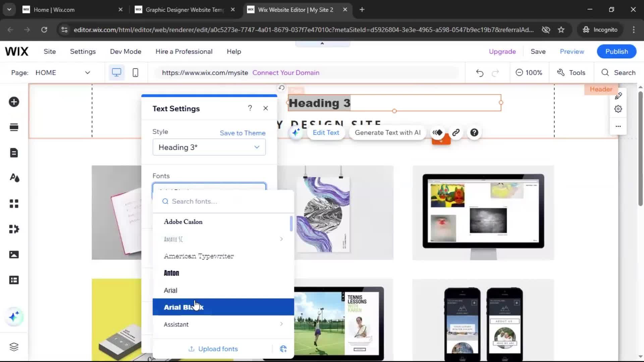Click the rotate handle above Heading 3 text
Image resolution: width=644 pixels, height=362 pixels.
[281, 88]
